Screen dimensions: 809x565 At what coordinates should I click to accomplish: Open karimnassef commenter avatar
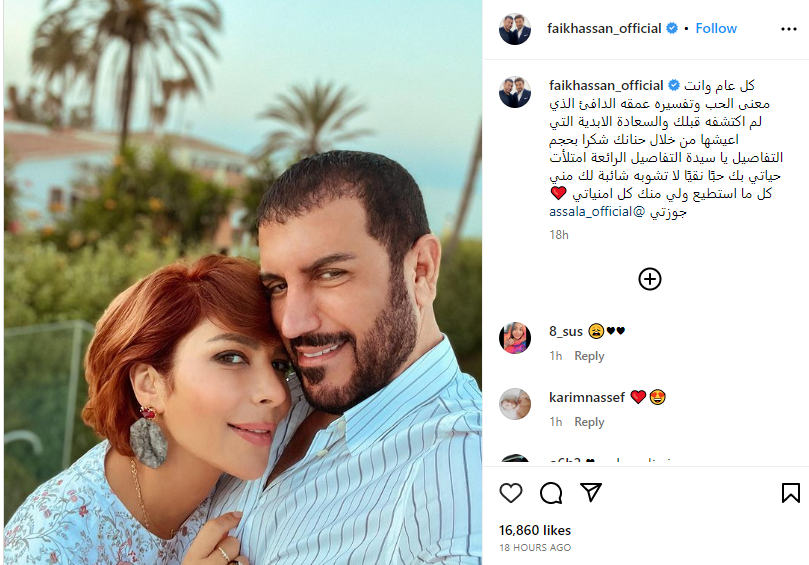click(515, 404)
